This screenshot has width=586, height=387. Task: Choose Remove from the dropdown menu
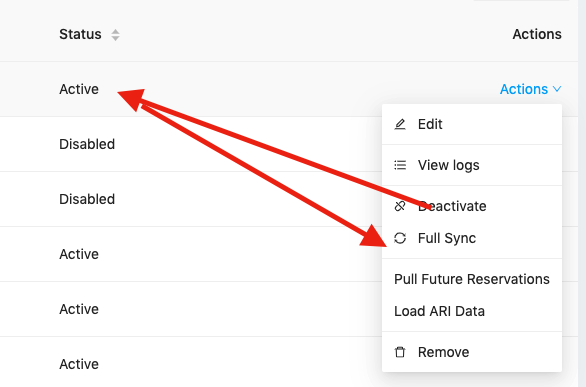[x=472, y=352]
